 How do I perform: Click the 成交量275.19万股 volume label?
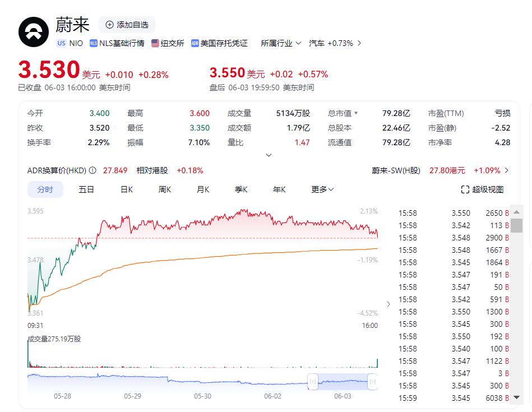pyautogui.click(x=54, y=339)
